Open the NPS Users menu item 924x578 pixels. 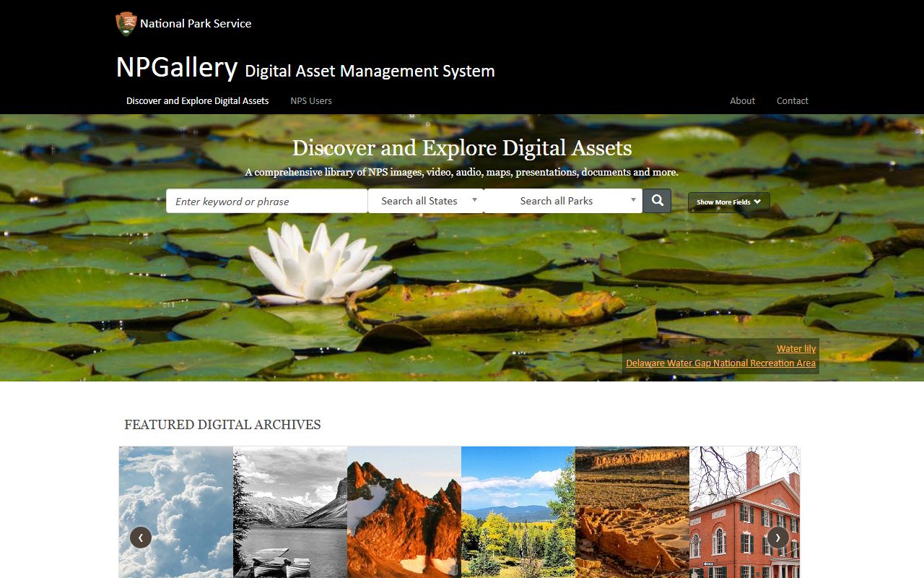pos(311,100)
